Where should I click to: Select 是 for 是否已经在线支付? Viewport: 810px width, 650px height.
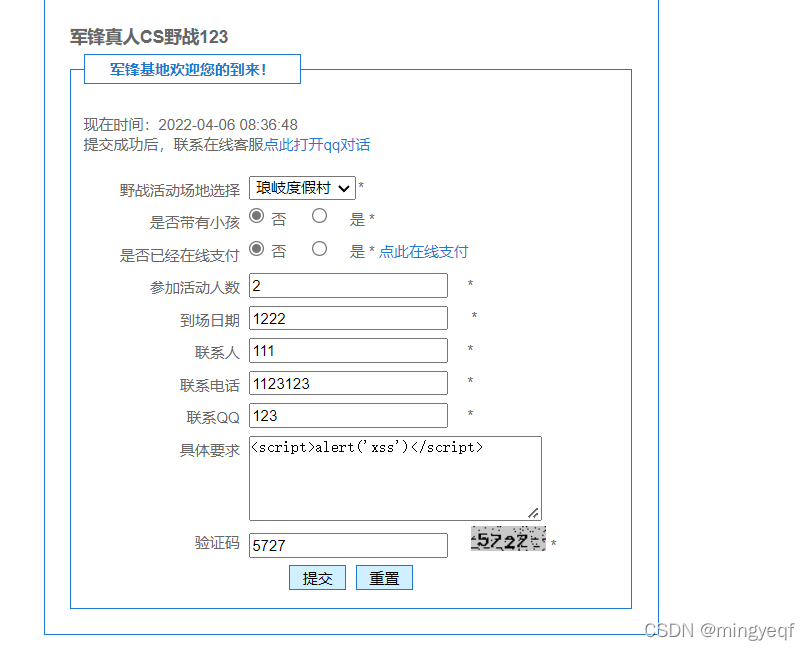(x=319, y=249)
